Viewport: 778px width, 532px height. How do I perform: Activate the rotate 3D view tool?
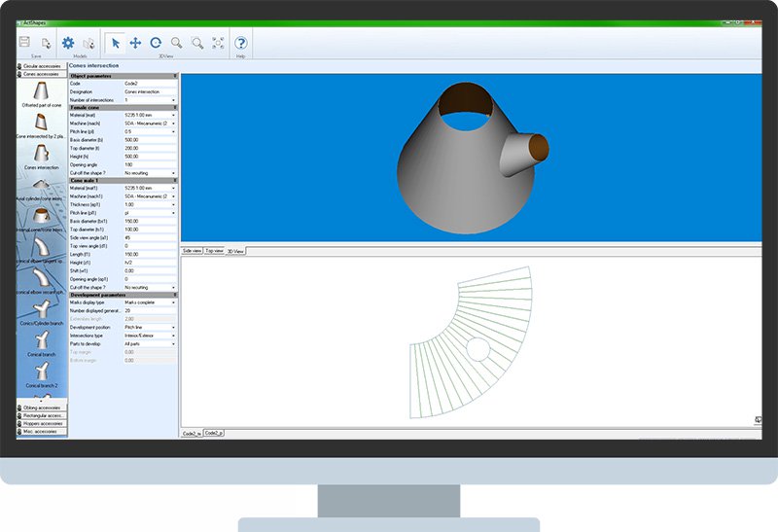[156, 43]
